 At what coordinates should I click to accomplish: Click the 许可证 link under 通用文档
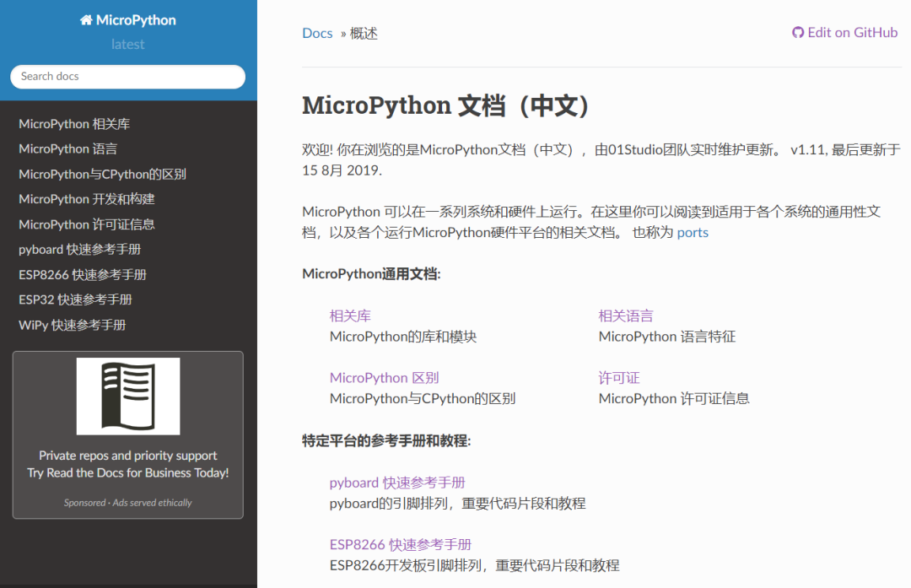(x=618, y=377)
